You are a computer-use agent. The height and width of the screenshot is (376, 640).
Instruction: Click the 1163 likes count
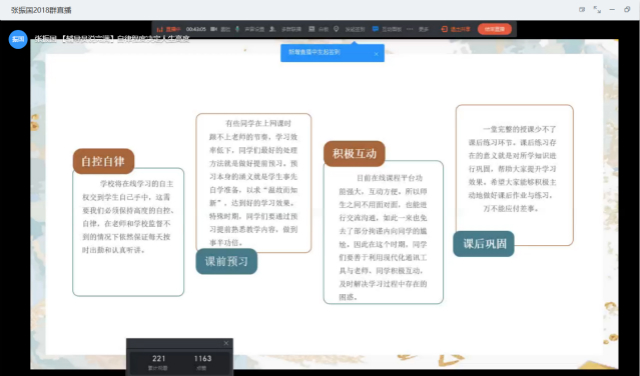[x=202, y=358]
